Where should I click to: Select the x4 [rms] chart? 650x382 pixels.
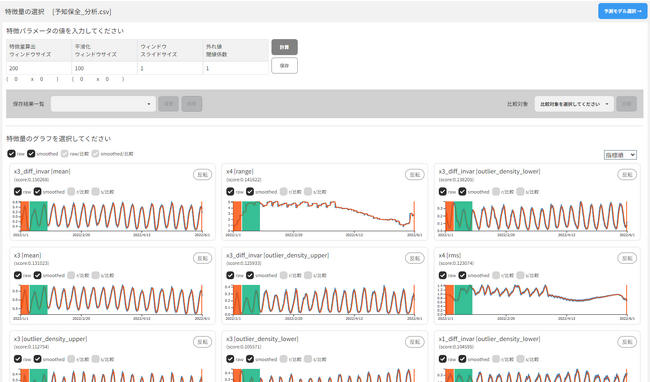(x=537, y=302)
